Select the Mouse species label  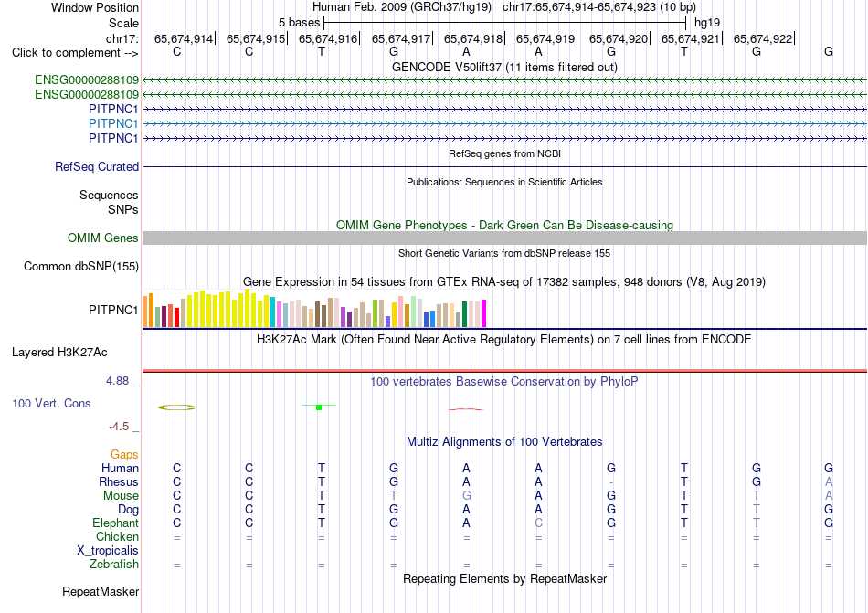tap(121, 496)
